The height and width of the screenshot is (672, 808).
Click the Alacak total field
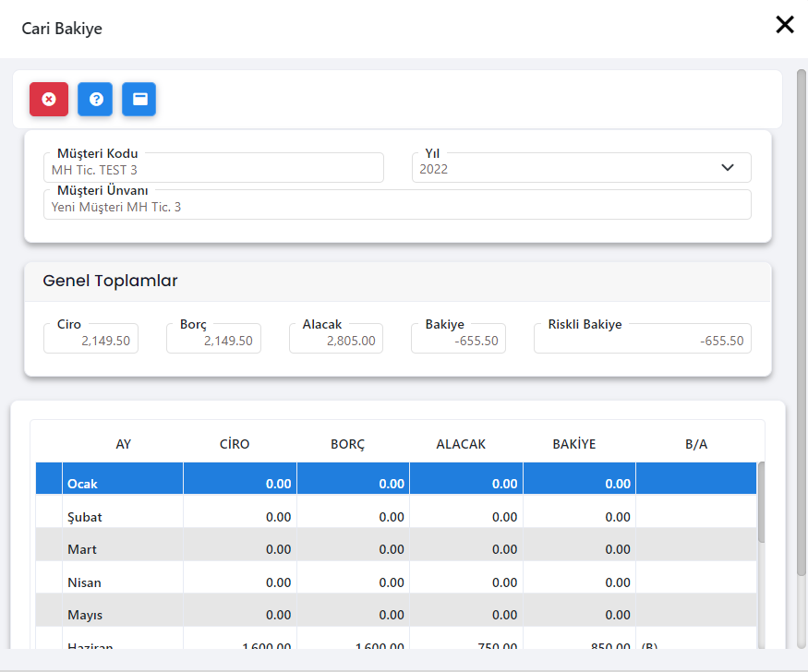(336, 340)
